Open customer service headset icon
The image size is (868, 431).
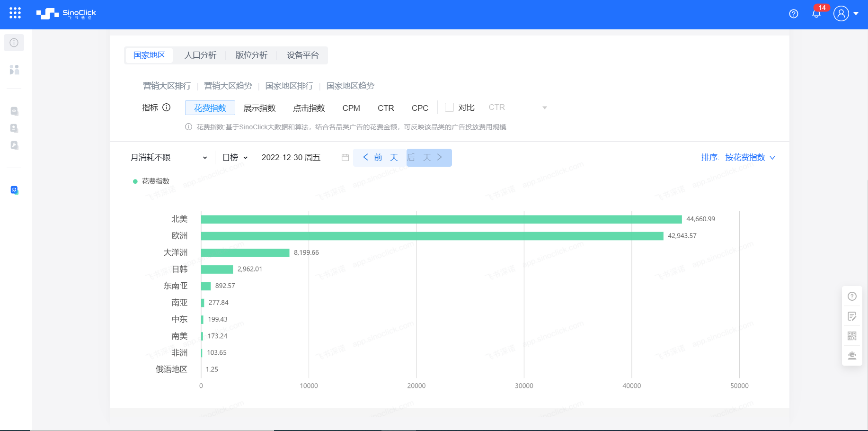coord(852,356)
